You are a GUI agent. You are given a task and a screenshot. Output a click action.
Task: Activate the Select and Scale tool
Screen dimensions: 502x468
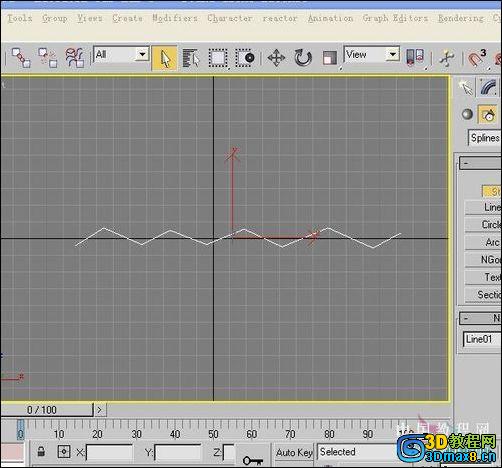pos(329,58)
